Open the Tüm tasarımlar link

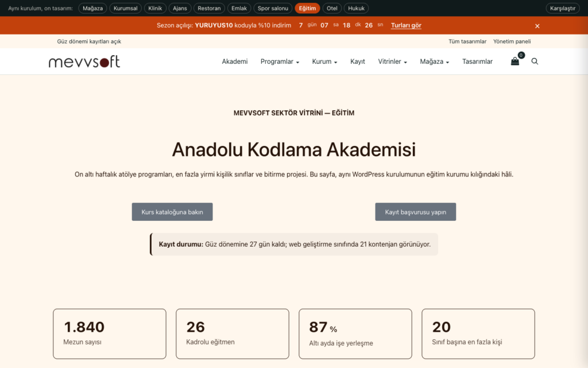coord(467,41)
